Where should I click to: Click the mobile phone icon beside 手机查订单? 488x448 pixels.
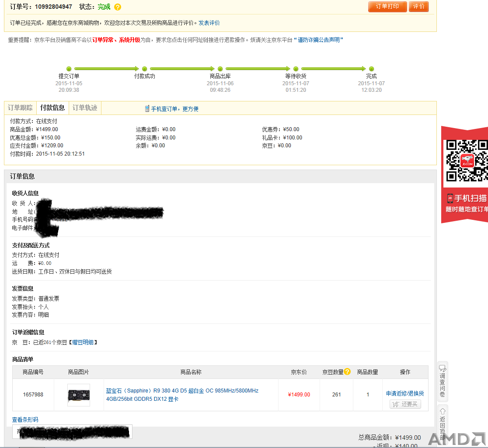pos(147,108)
